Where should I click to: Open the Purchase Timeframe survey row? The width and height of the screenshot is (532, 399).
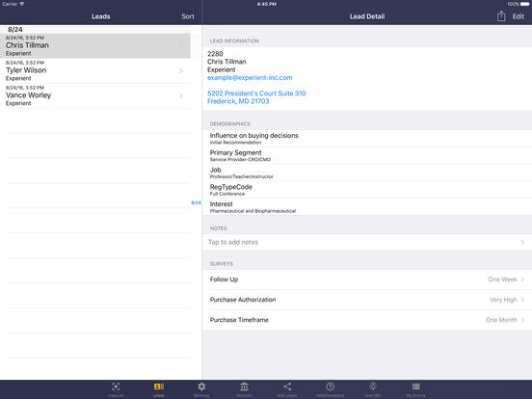367,320
